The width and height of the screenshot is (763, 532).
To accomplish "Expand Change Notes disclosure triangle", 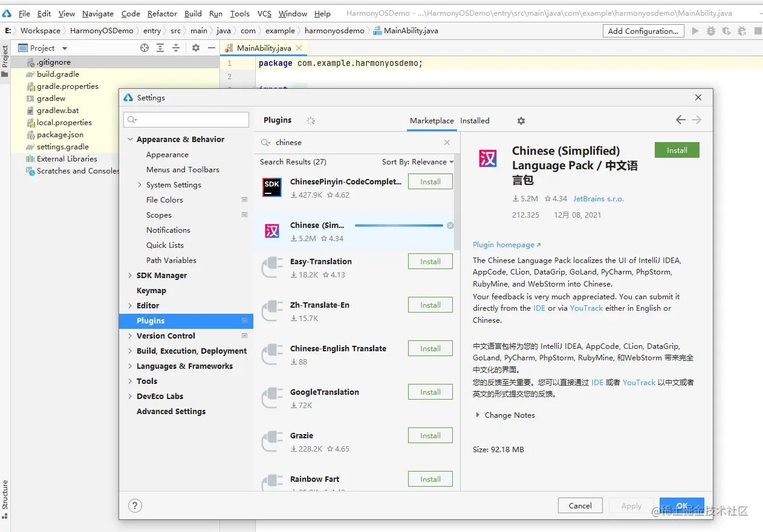I will coord(478,415).
